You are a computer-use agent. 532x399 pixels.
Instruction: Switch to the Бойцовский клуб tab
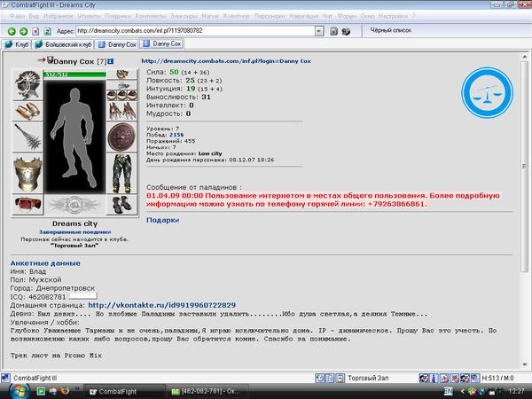pyautogui.click(x=63, y=44)
